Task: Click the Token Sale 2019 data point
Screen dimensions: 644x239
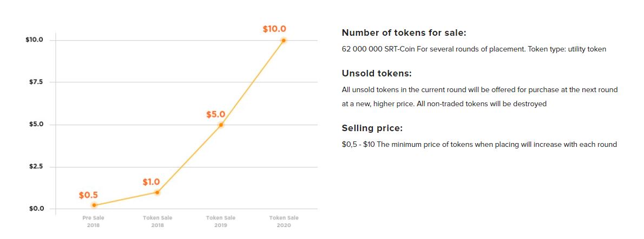Action: pos(221,125)
